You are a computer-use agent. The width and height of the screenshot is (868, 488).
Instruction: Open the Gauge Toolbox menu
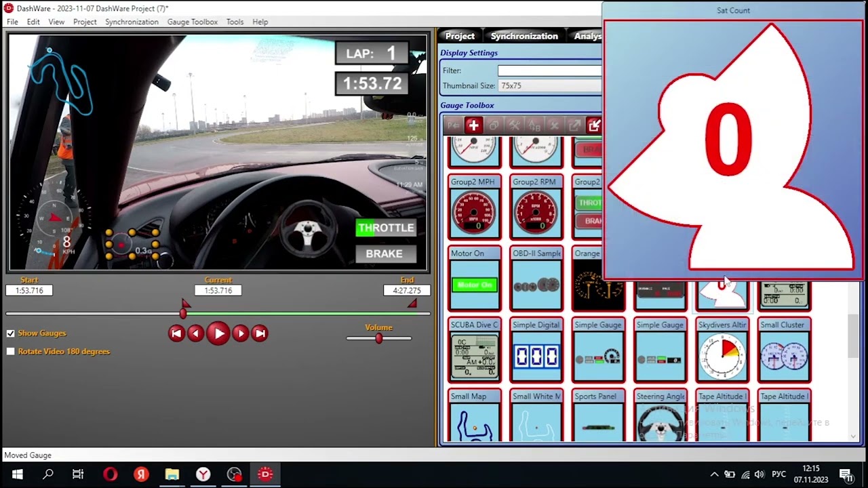click(193, 22)
